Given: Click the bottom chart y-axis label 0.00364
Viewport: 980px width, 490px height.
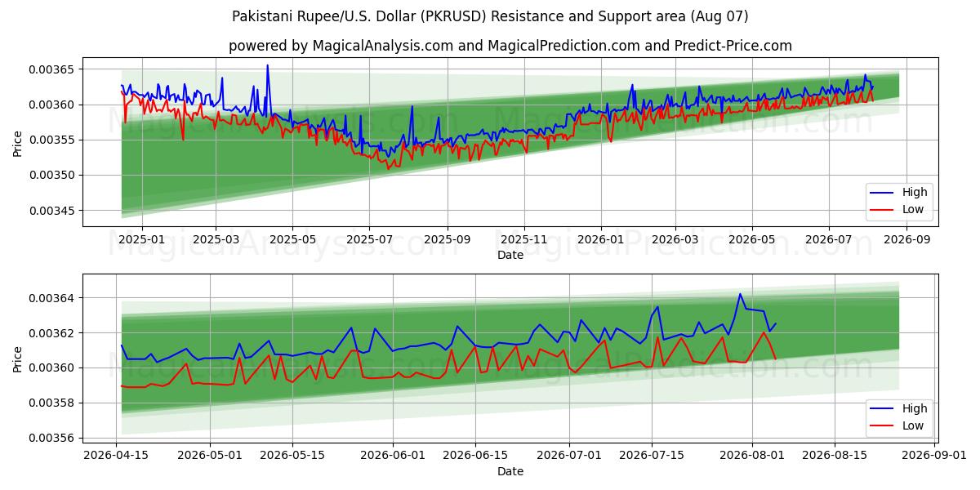Looking at the screenshot, I should [x=51, y=298].
